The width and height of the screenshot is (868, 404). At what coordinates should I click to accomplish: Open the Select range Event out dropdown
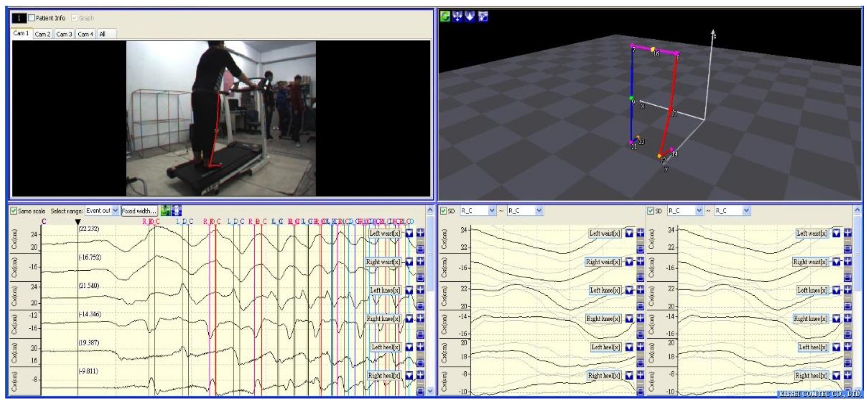coord(115,211)
